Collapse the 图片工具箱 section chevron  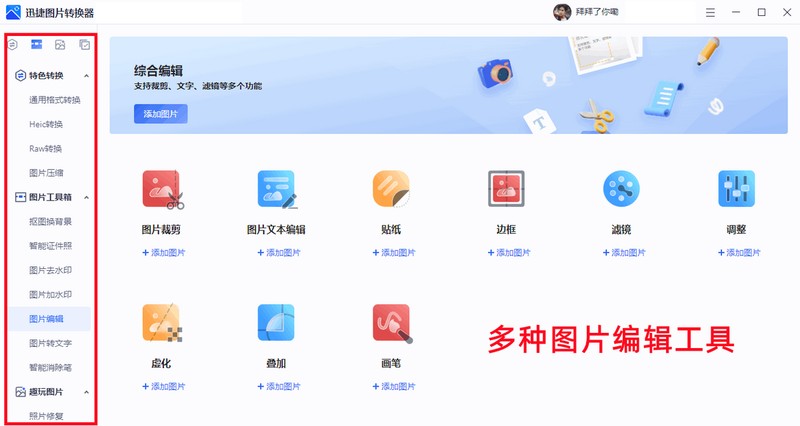click(86, 197)
